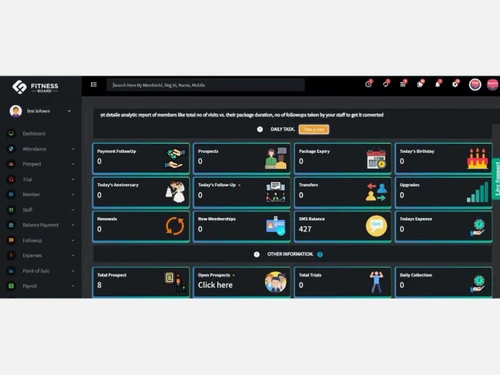This screenshot has width=500, height=375.
Task: Open the Dashboard menu item
Action: click(x=34, y=133)
